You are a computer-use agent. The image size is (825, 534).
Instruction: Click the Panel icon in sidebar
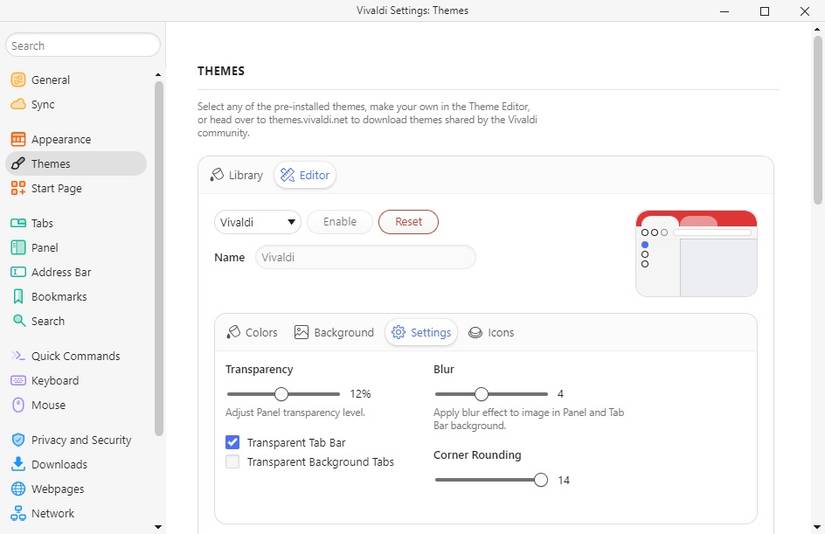(x=18, y=247)
